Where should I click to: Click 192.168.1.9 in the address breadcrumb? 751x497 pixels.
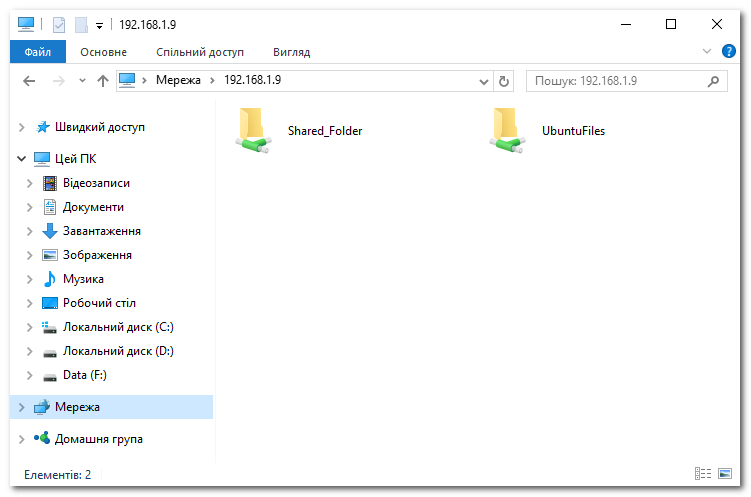(252, 80)
